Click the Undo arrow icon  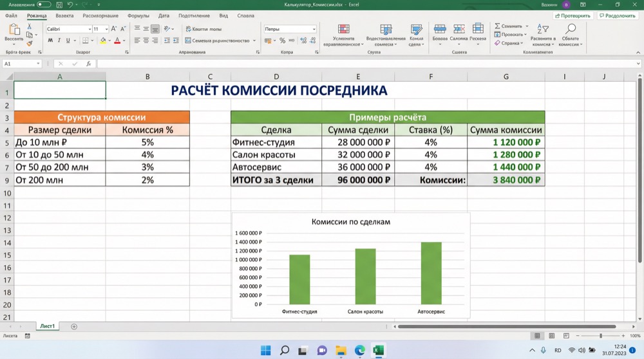pos(70,5)
